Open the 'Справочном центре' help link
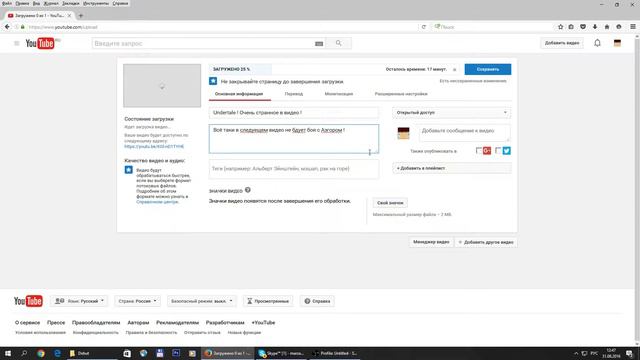Viewport: 640px width, 360px height. point(157,202)
